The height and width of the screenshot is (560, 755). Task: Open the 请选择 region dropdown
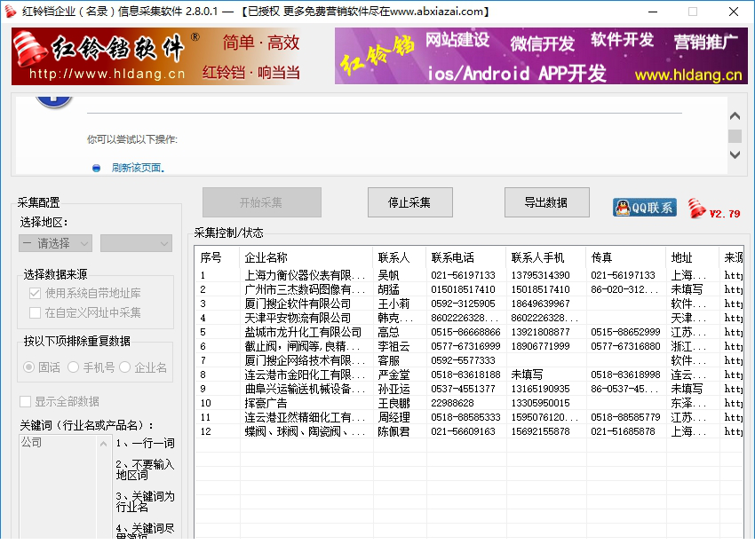[x=55, y=243]
